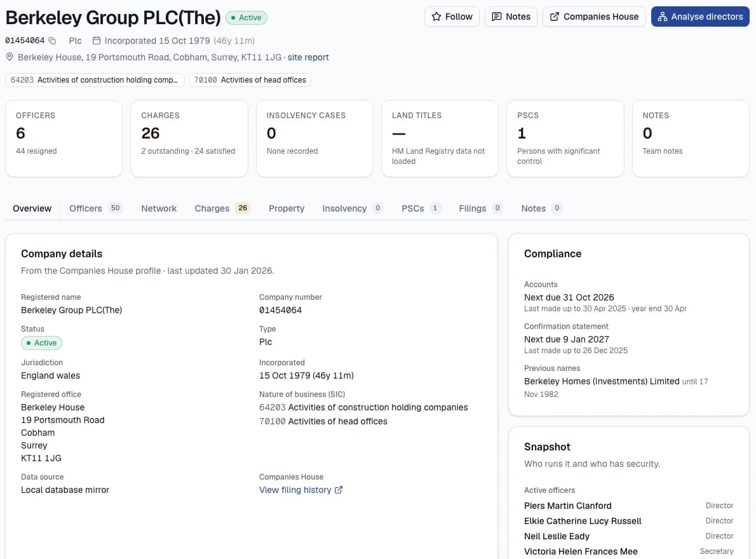Open the Charges summary card
This screenshot has height=559, width=756.
189,138
